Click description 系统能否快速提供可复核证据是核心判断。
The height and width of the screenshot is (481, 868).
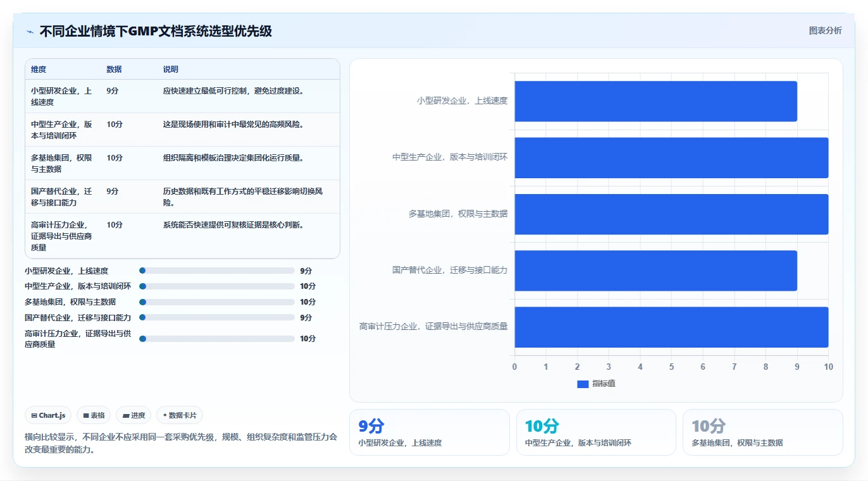point(234,225)
